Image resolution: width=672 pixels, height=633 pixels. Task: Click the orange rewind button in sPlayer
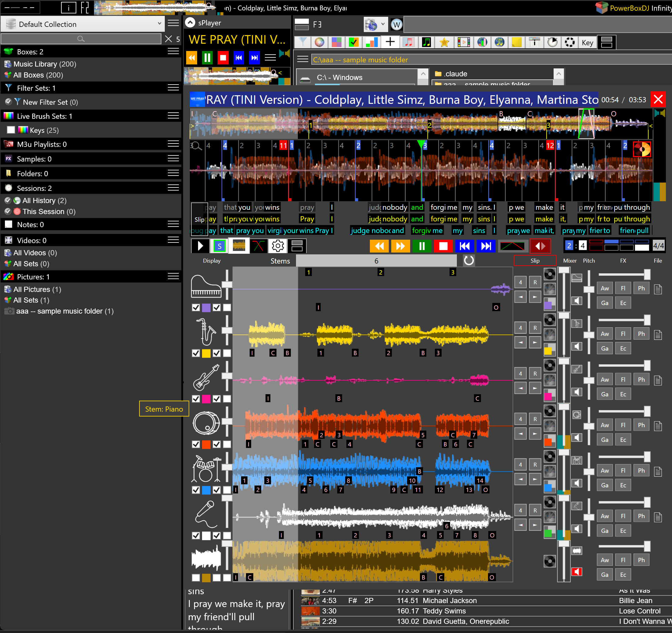[x=192, y=57]
